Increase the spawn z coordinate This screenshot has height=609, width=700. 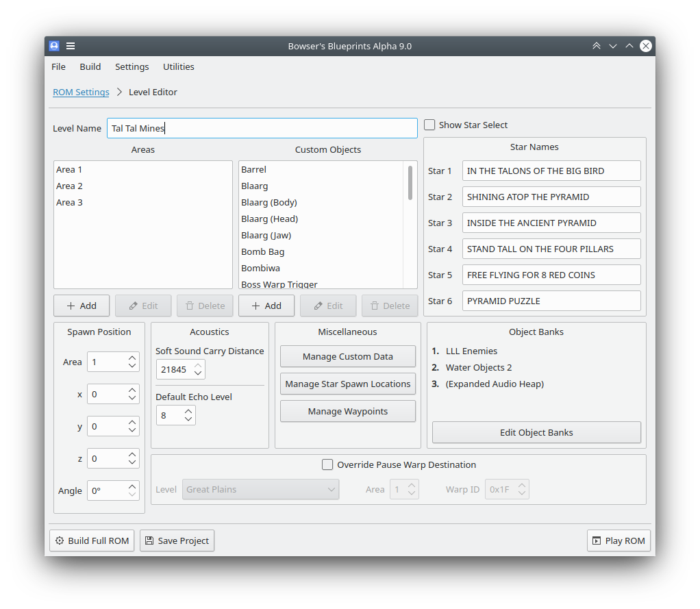pyautogui.click(x=132, y=454)
